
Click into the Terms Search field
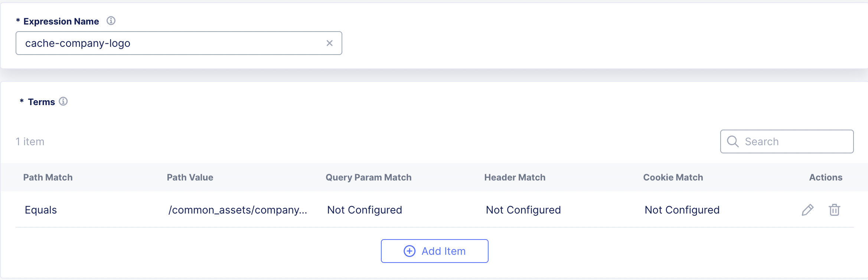tap(794, 141)
